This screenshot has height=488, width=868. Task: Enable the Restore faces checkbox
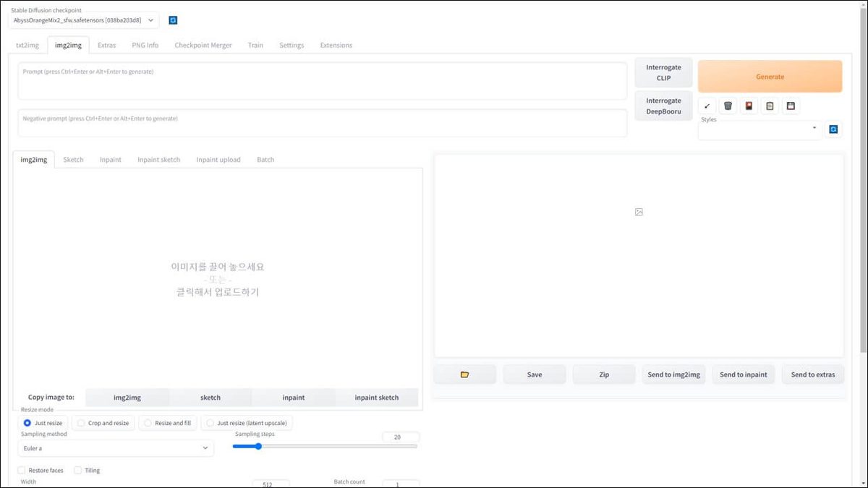(x=22, y=471)
